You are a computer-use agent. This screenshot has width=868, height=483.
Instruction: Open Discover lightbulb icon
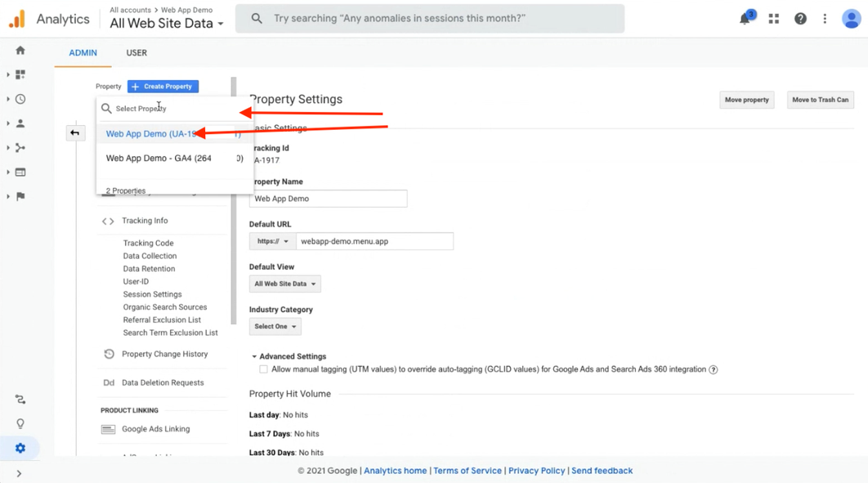[x=20, y=424]
